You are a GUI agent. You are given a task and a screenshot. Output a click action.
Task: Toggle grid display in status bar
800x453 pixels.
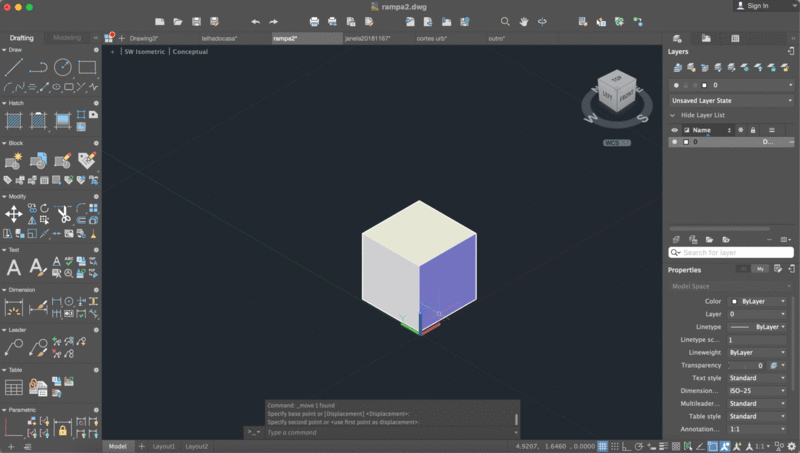tap(603, 446)
